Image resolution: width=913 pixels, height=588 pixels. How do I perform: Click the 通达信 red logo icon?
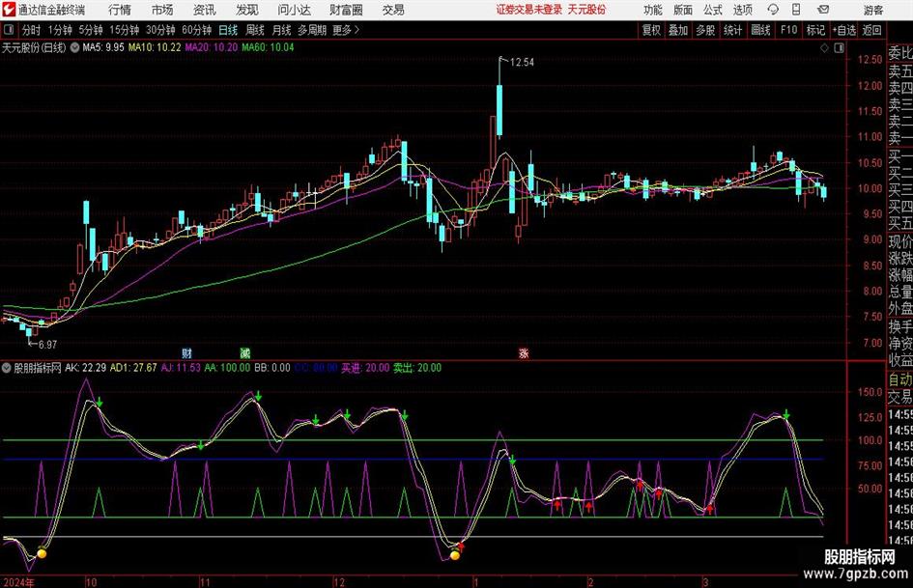(x=9, y=10)
